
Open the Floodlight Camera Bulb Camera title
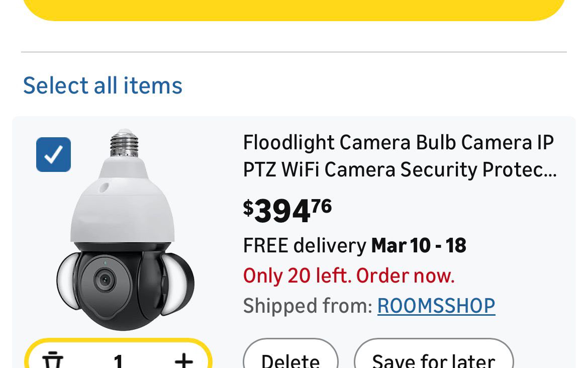click(x=399, y=143)
